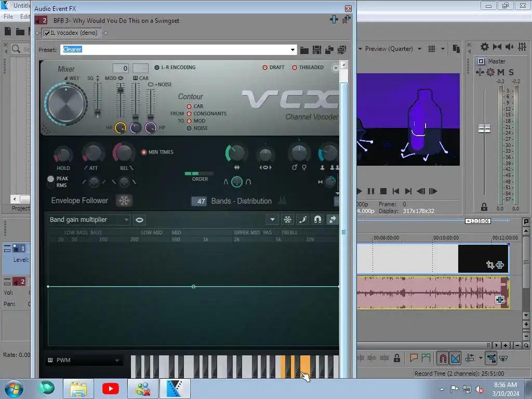Viewport: 532px width, 399px height.
Task: Click the 47 bands count field
Action: pos(199,201)
